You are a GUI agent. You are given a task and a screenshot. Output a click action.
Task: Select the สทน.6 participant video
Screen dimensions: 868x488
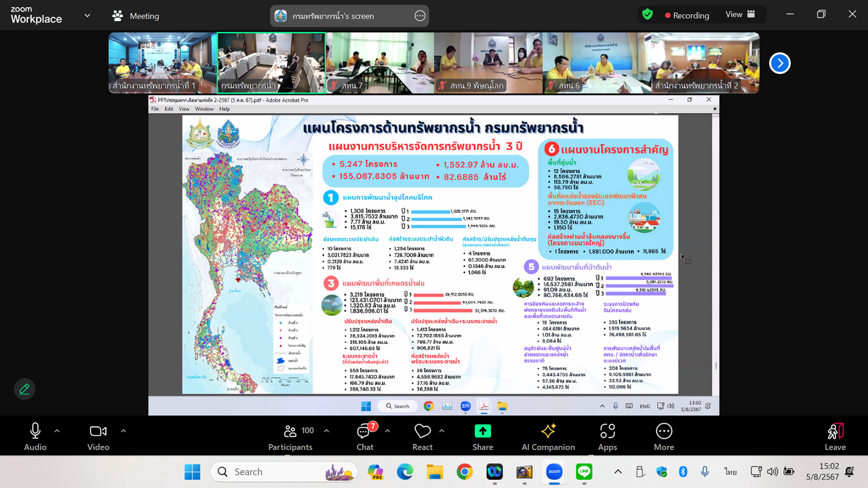(597, 63)
